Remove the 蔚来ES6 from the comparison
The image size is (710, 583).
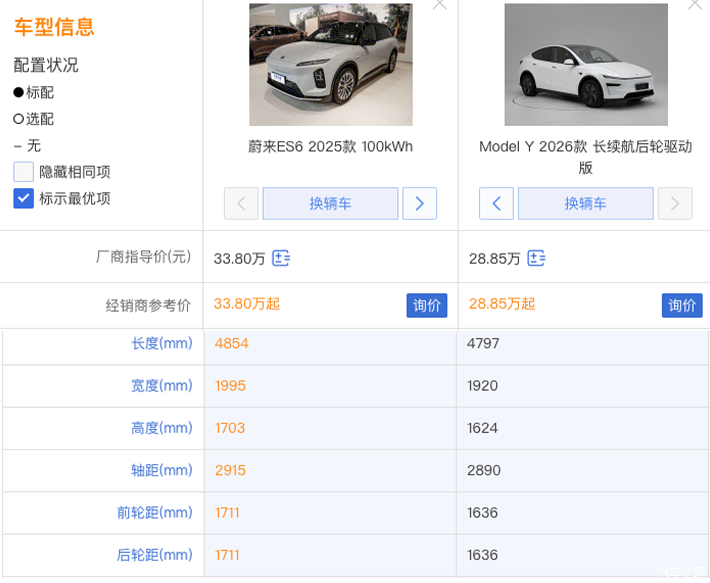[439, 5]
